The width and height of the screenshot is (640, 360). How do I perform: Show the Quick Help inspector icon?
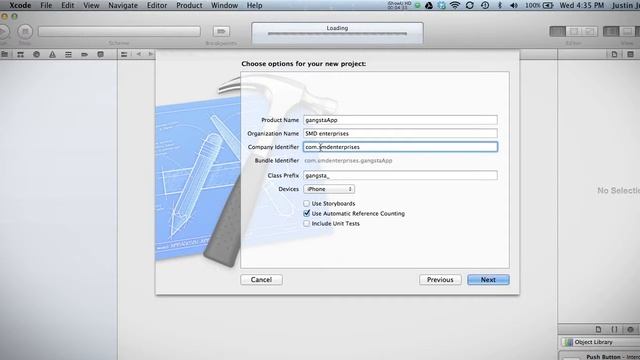click(x=630, y=54)
